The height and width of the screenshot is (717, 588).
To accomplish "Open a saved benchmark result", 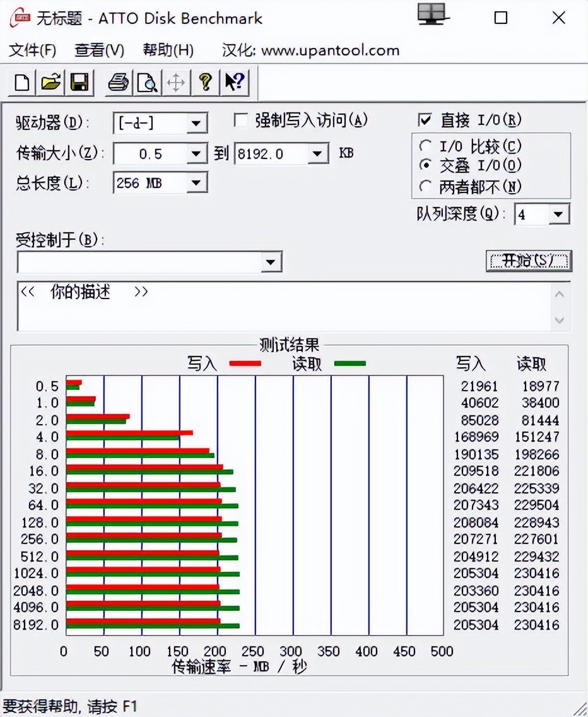I will point(50,82).
